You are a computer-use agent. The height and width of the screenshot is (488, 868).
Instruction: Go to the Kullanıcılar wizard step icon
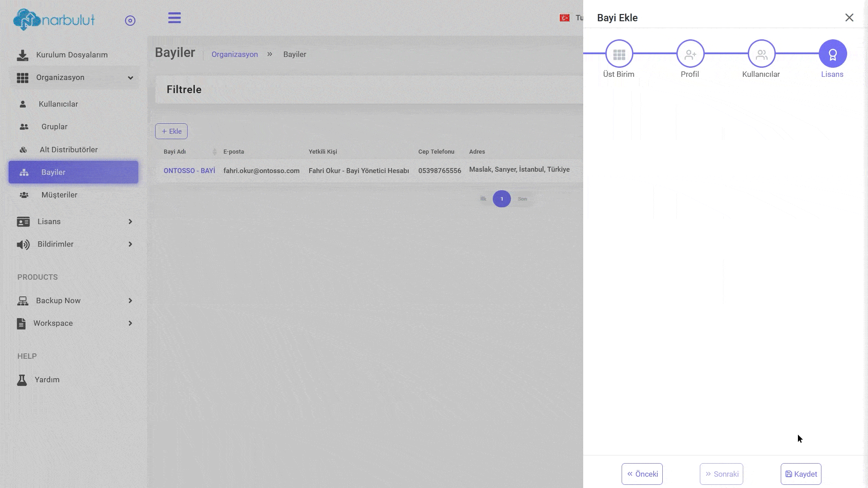click(x=762, y=54)
